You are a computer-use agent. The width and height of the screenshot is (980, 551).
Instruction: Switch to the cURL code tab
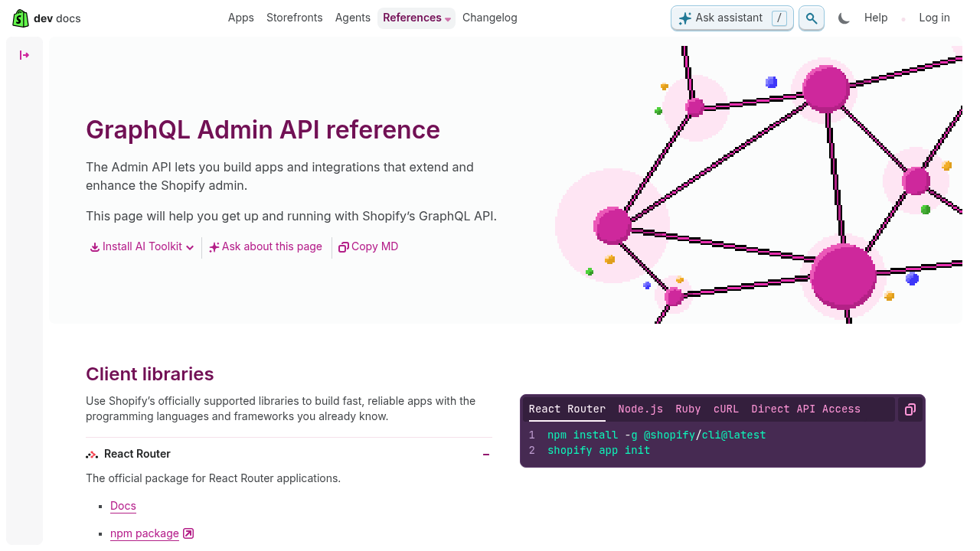(x=726, y=409)
